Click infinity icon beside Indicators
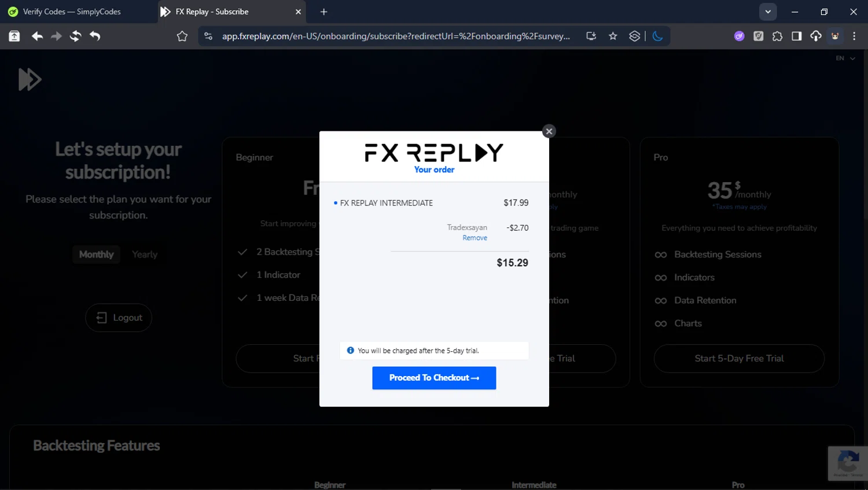 pos(660,278)
